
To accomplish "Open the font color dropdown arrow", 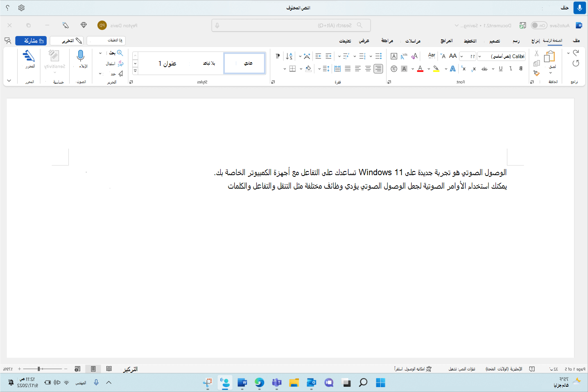I will pyautogui.click(x=413, y=69).
